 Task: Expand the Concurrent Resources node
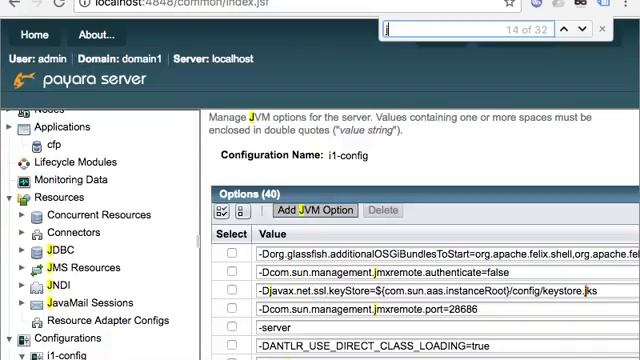pos(22,215)
